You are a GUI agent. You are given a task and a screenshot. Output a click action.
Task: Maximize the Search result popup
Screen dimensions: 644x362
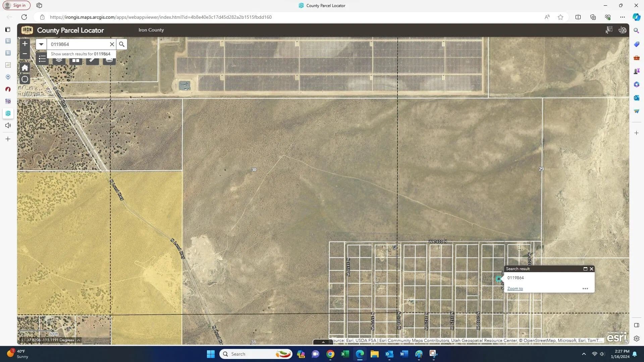(585, 269)
